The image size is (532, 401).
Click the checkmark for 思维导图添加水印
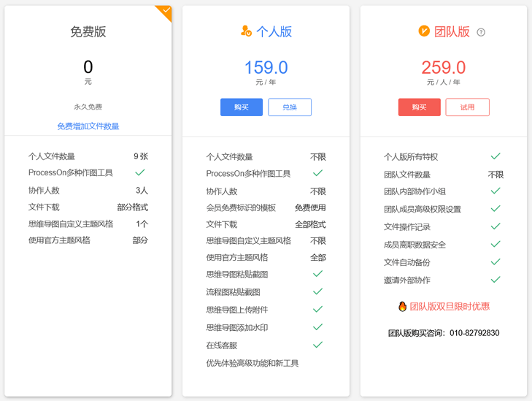click(x=317, y=327)
